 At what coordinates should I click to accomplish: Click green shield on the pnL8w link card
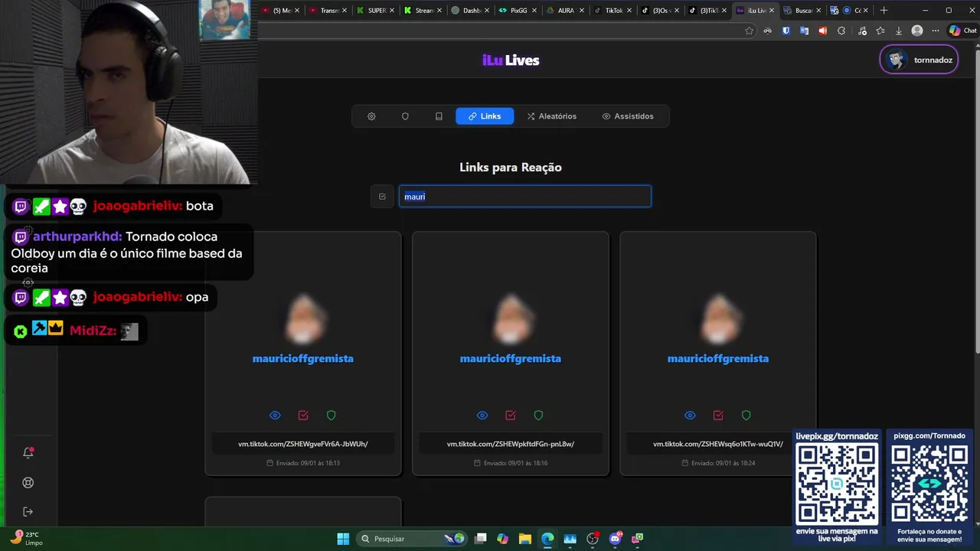point(539,416)
